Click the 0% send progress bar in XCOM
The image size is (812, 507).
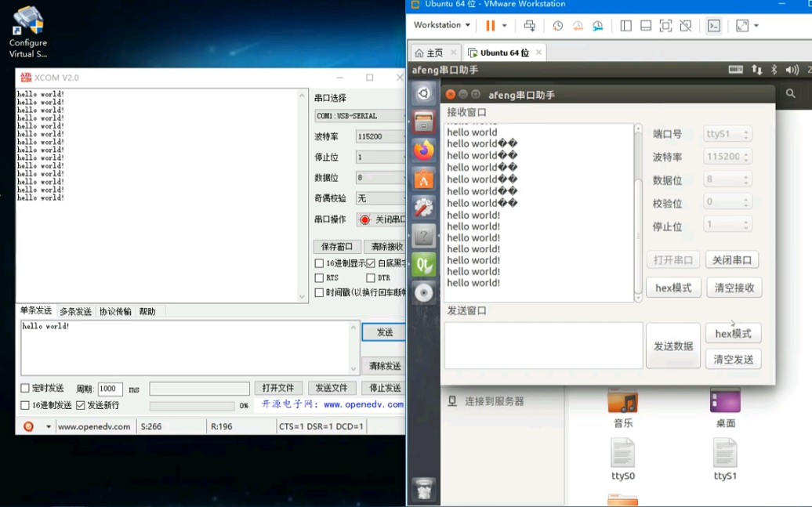point(194,405)
